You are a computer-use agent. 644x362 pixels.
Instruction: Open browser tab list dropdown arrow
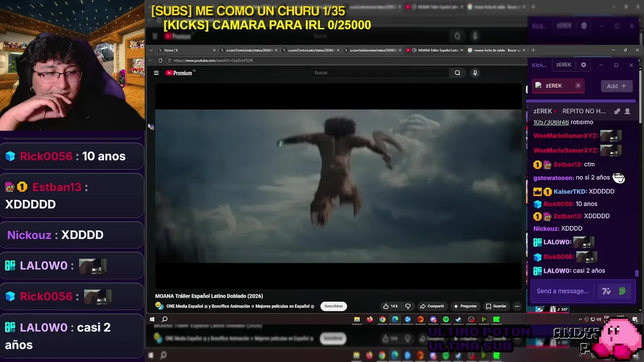tap(151, 50)
